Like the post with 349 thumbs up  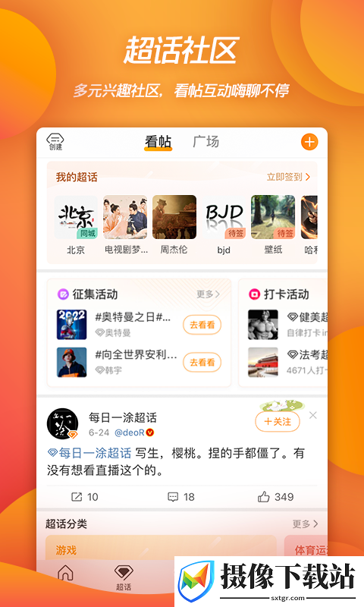coord(263,496)
